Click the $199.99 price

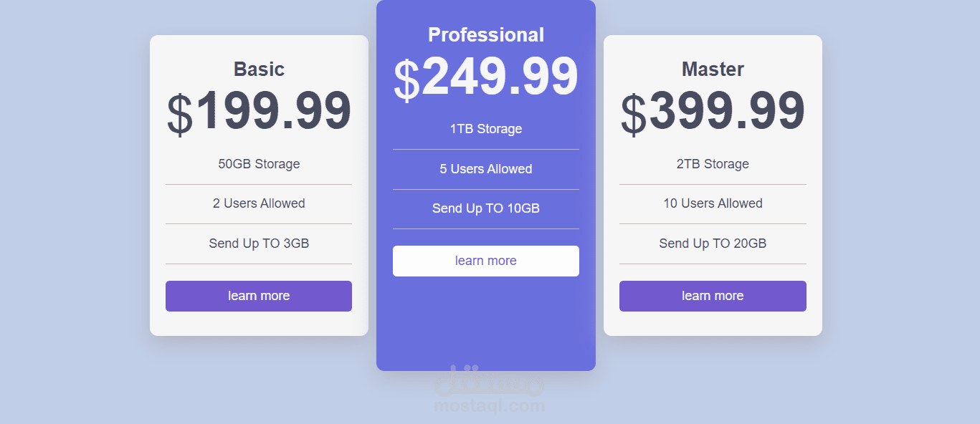pos(259,112)
